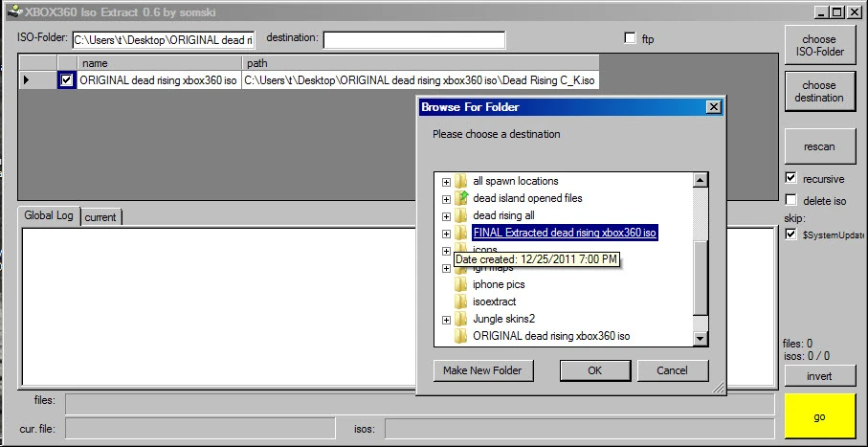This screenshot has width=868, height=447.
Task: Expand the 'FINAL Extracted dead rising xbox360 iso' folder
Action: [x=446, y=234]
